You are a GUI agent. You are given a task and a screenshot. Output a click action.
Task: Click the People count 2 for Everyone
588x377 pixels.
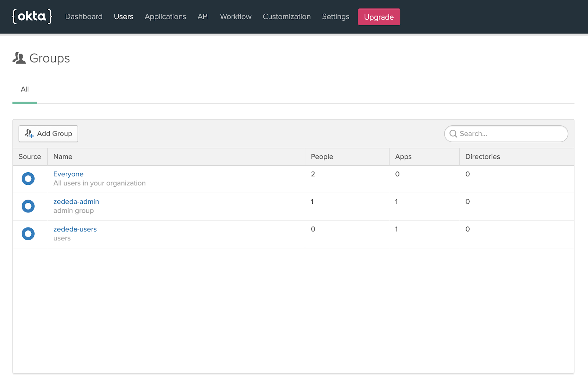click(313, 174)
